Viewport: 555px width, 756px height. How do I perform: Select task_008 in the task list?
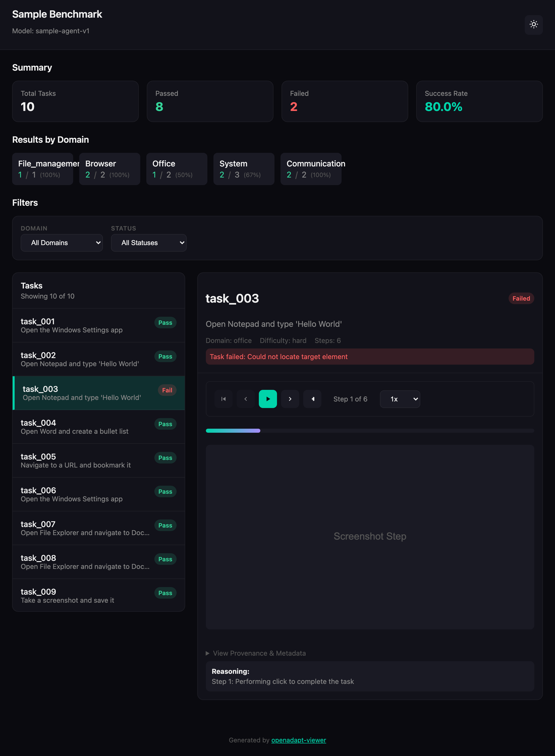click(x=98, y=562)
